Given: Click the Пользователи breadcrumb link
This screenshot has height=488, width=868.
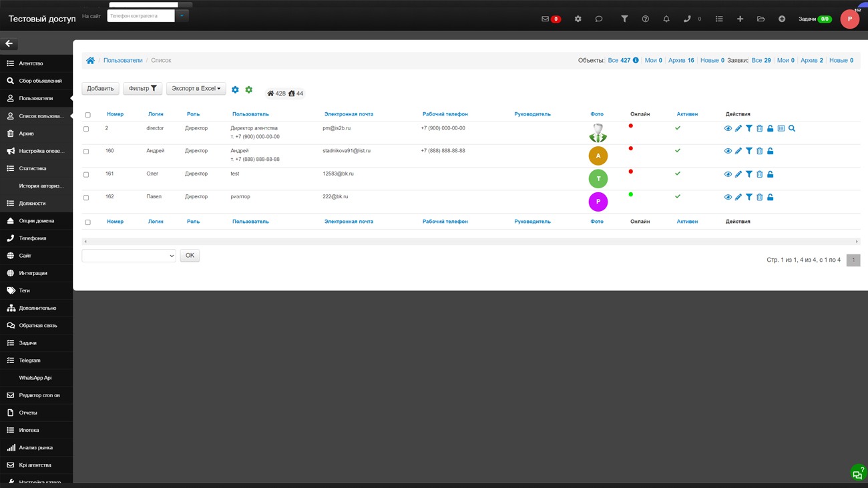Looking at the screenshot, I should point(123,61).
